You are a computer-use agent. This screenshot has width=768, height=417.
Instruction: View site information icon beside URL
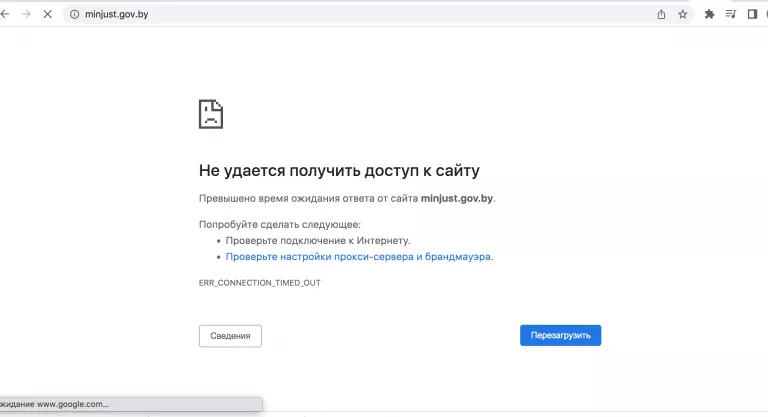(x=74, y=14)
